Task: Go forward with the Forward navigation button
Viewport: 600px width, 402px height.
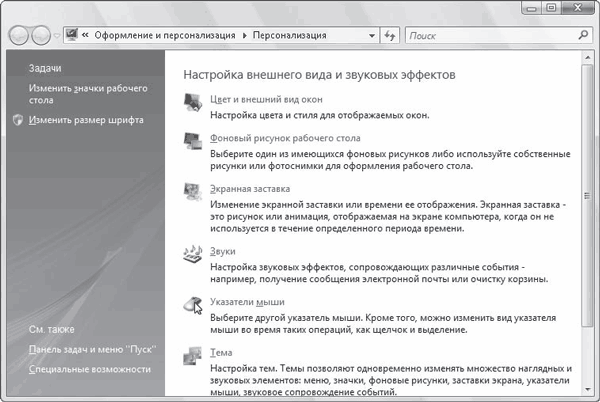Action: 41,36
